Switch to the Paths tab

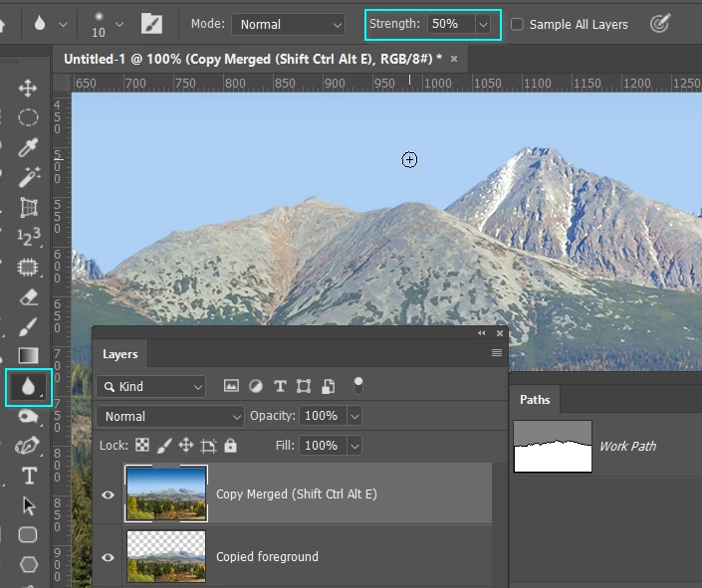coord(535,400)
